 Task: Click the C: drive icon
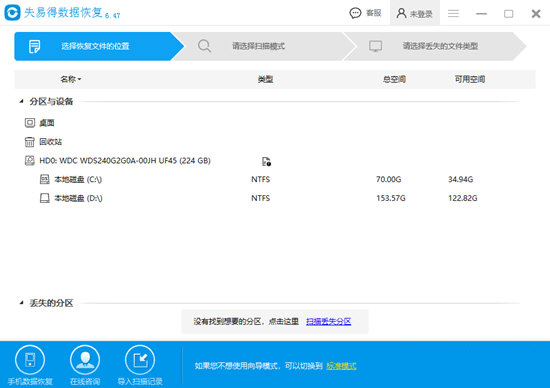coord(45,180)
